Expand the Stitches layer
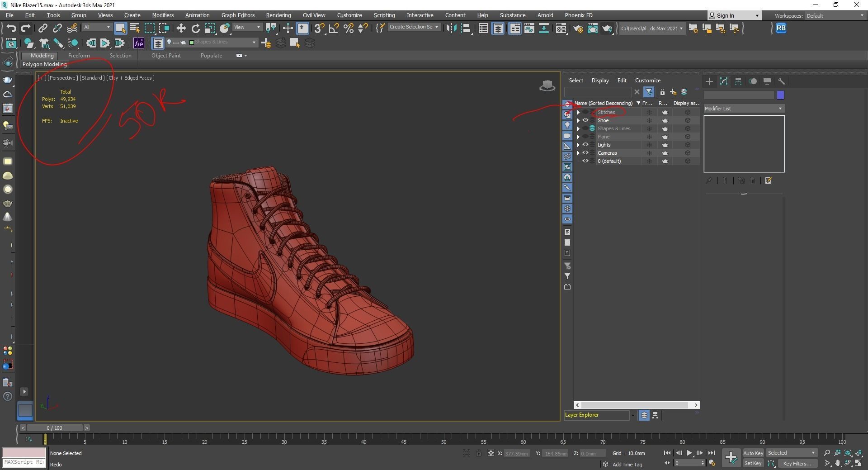Viewport: 868px width, 470px height. (x=578, y=112)
